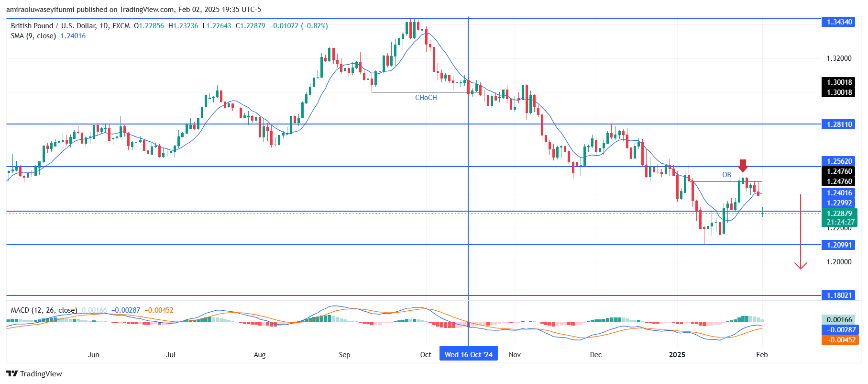
Task: Click the Wed 16 Oct '24 date marker
Action: (468, 355)
